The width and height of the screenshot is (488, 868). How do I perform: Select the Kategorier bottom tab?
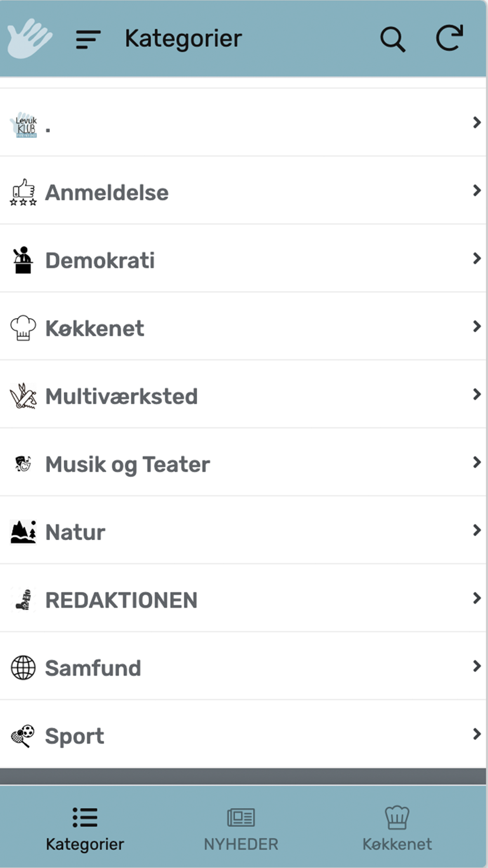pos(85,828)
